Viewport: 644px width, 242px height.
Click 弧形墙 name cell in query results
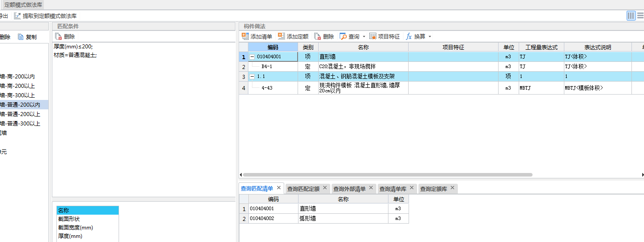tap(343, 219)
